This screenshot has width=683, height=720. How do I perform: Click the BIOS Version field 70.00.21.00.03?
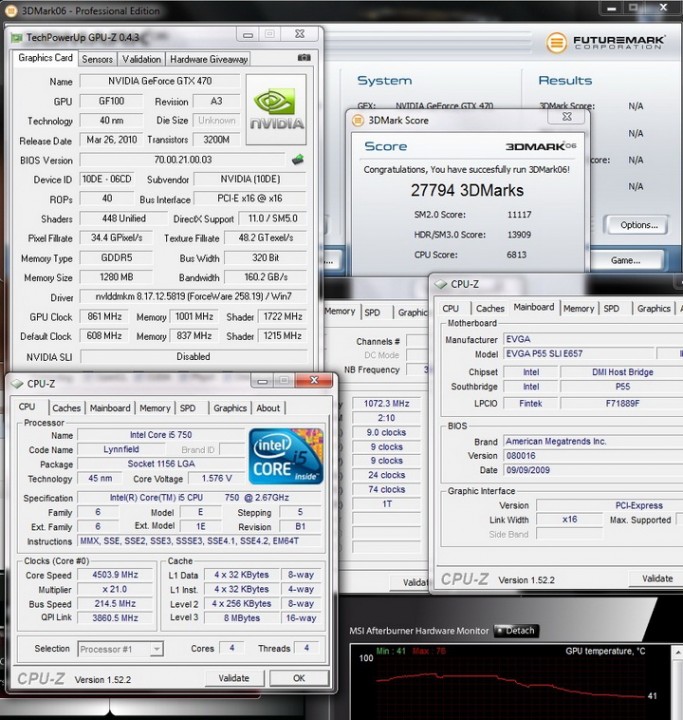[183, 160]
